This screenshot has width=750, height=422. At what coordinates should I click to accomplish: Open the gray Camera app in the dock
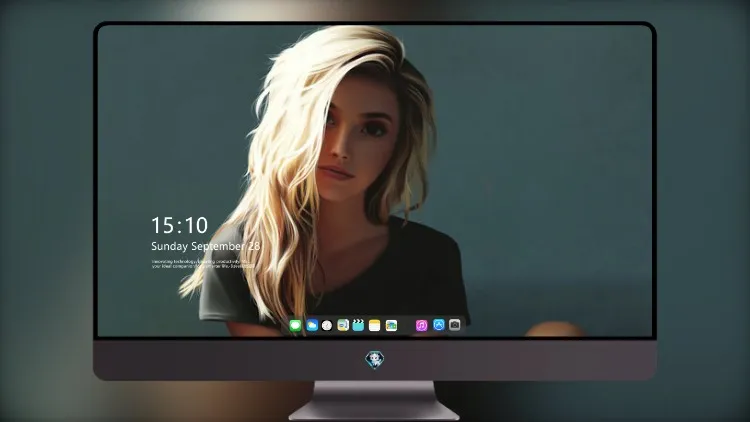[x=455, y=325]
